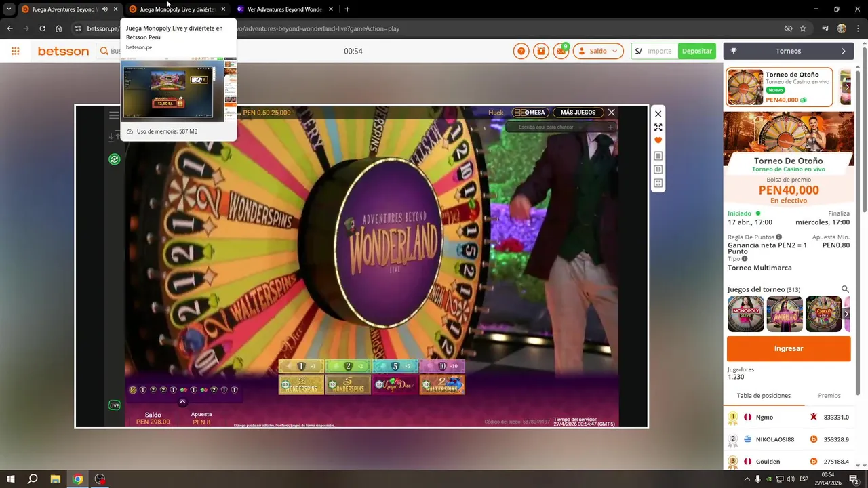
Task: Open a new browser tab
Action: pos(347,9)
